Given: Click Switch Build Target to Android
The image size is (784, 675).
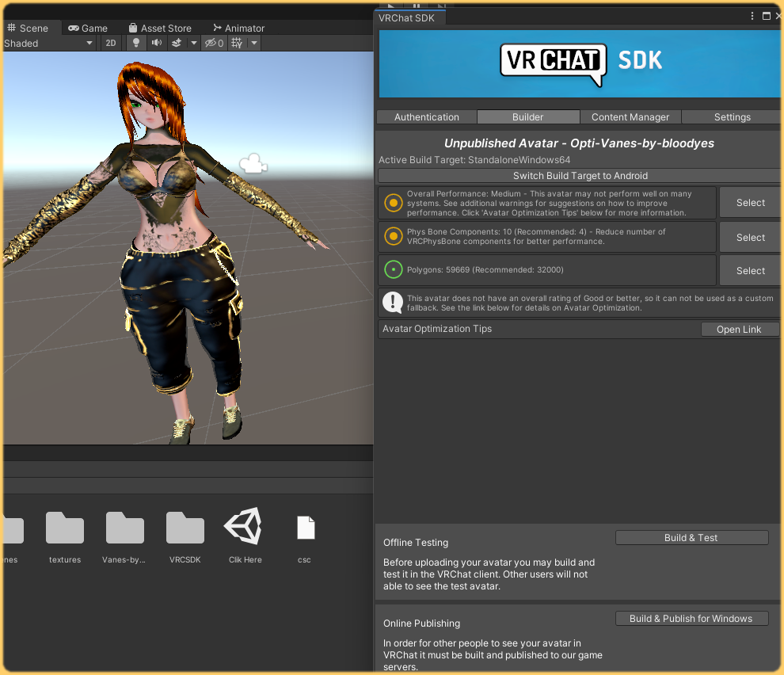Looking at the screenshot, I should tap(580, 176).
